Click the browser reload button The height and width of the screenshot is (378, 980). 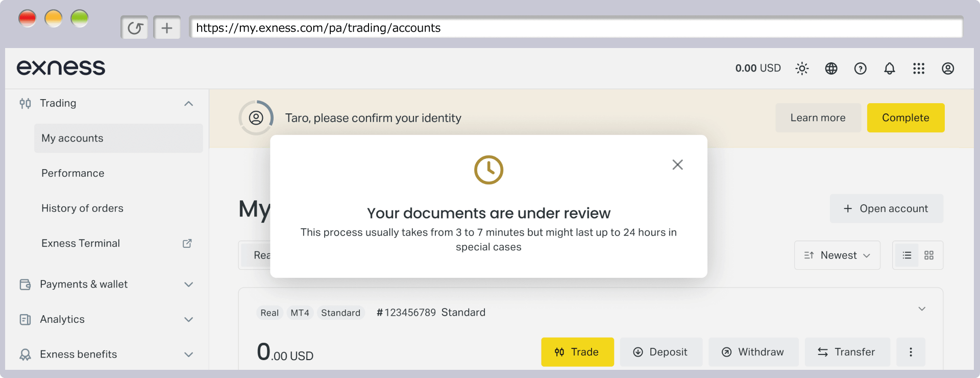click(135, 28)
